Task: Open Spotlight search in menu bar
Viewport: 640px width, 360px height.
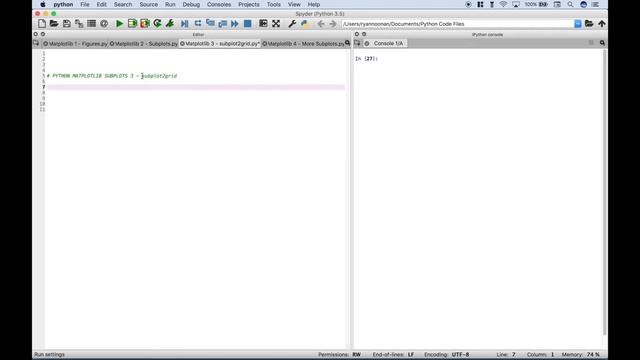Action: [x=570, y=4]
